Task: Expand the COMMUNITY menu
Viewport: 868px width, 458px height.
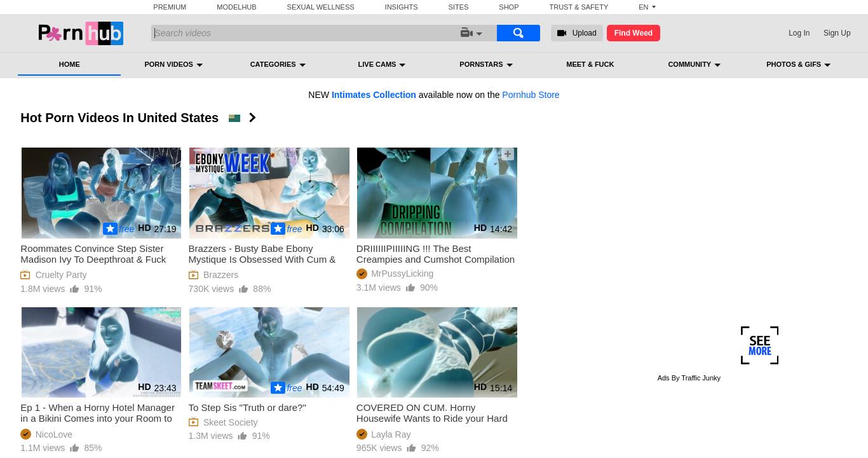Action: [x=694, y=64]
